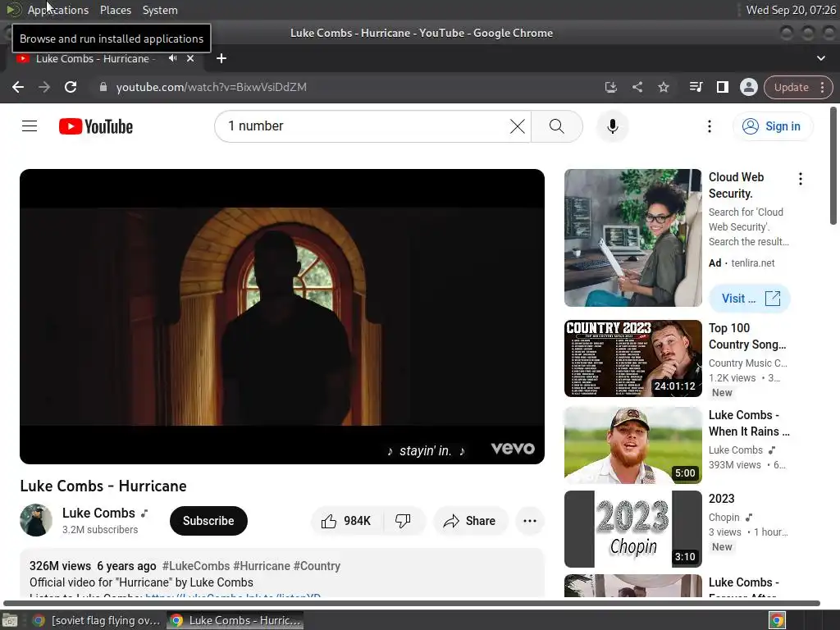Share this page via address bar icon
This screenshot has height=630, width=840.
click(637, 87)
